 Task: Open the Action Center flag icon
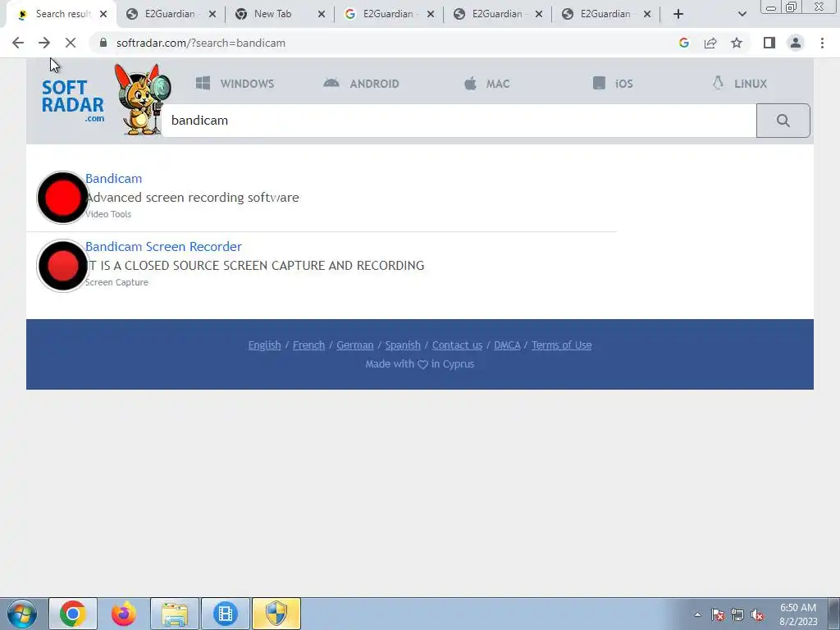pos(718,614)
